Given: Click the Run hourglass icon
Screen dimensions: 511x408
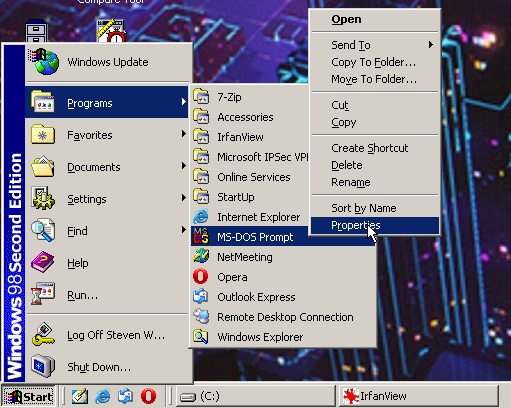Looking at the screenshot, I should pos(43,294).
